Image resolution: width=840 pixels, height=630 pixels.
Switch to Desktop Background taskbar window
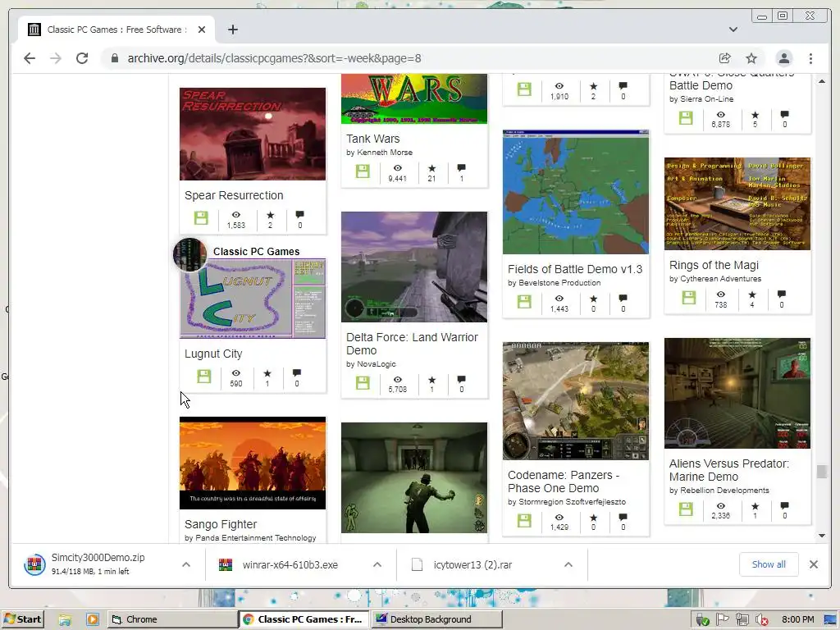[436, 619]
